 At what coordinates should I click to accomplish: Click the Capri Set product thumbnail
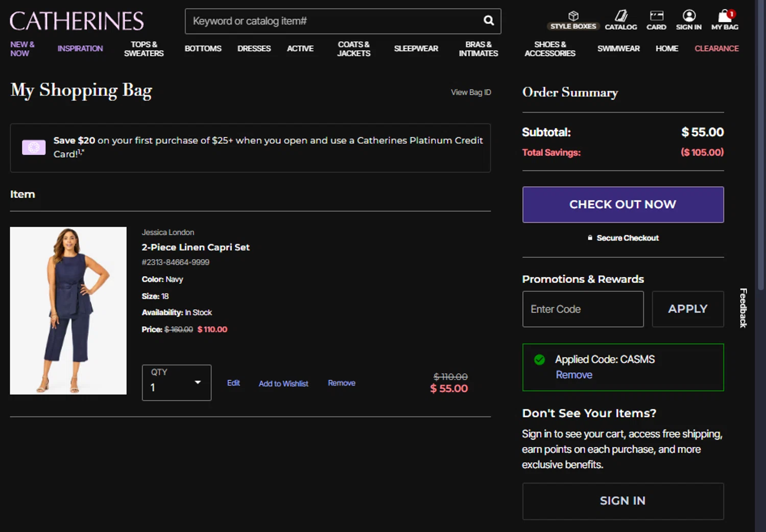[68, 310]
